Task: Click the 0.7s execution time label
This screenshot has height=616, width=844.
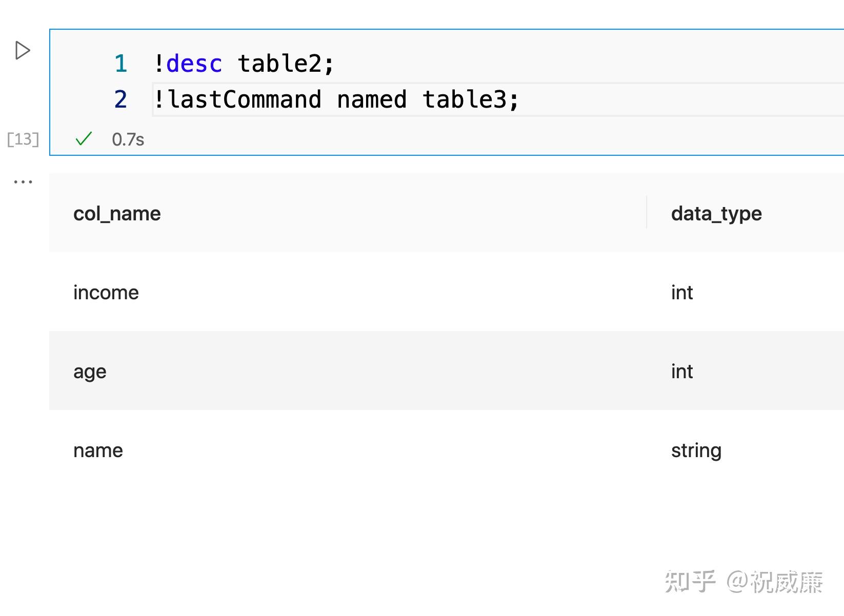Action: pyautogui.click(x=128, y=139)
